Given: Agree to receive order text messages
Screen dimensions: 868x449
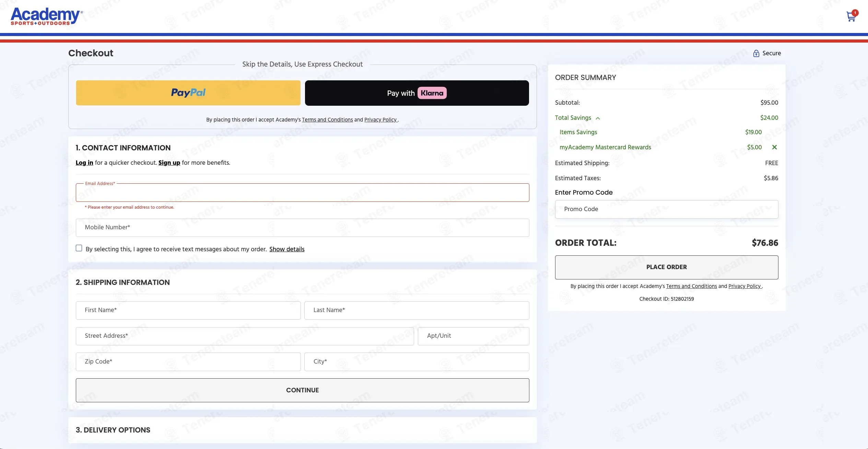Looking at the screenshot, I should (79, 248).
